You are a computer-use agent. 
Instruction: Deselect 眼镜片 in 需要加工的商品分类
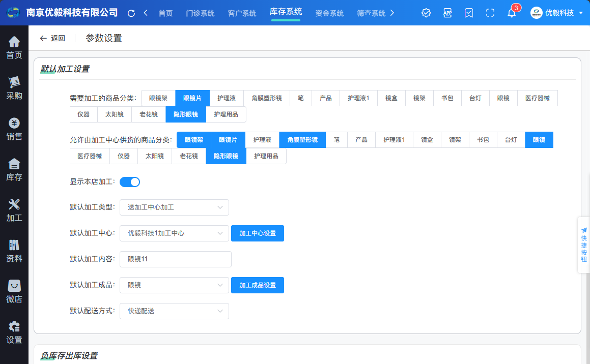click(192, 98)
